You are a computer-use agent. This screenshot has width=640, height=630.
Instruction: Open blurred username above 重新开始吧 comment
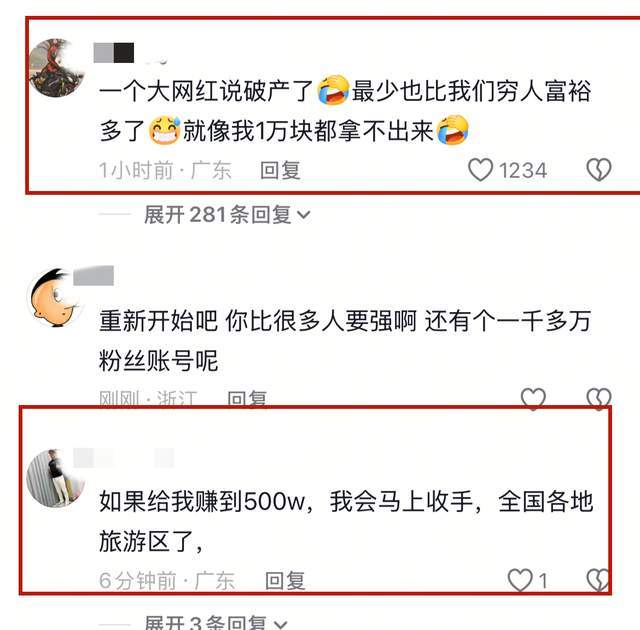93,275
